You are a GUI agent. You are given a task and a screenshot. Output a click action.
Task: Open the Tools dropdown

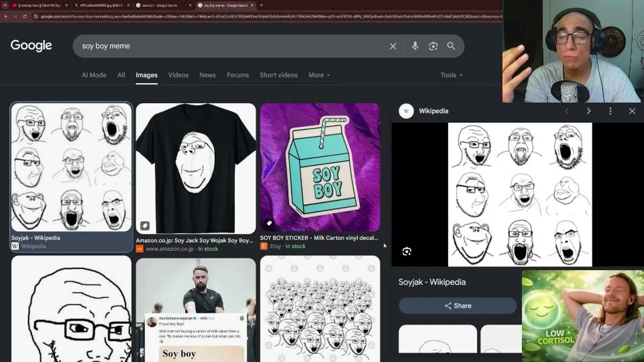[x=451, y=75]
